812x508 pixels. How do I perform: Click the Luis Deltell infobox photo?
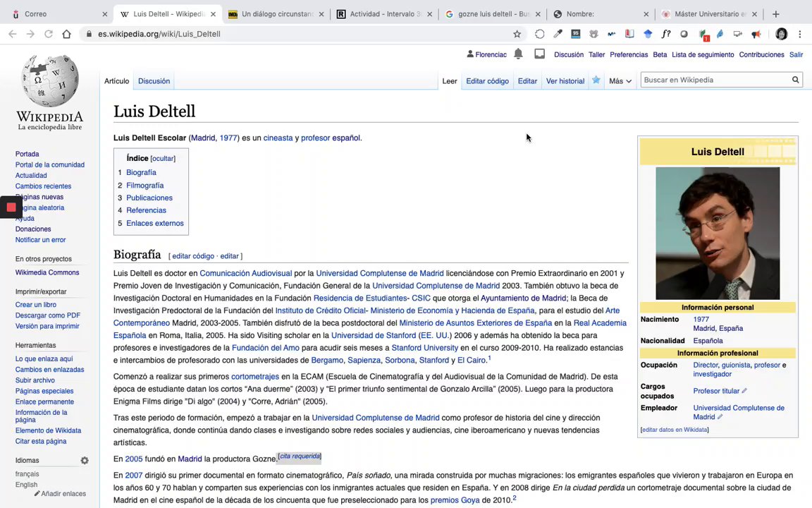(x=718, y=234)
